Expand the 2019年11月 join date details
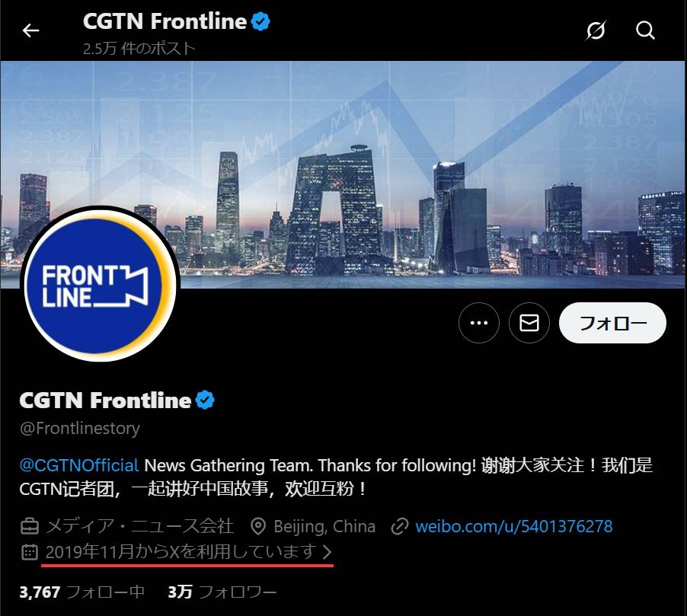This screenshot has height=616, width=687. click(x=181, y=552)
